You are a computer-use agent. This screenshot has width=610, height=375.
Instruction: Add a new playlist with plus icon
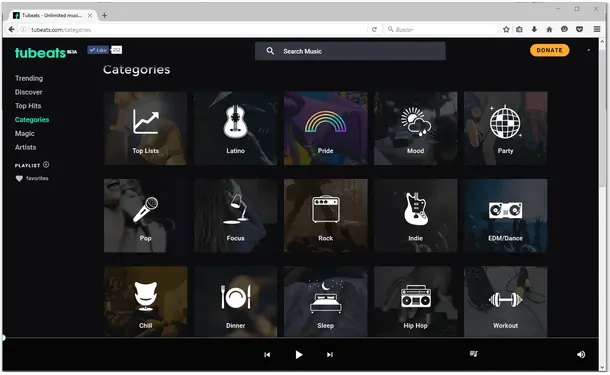[46, 165]
